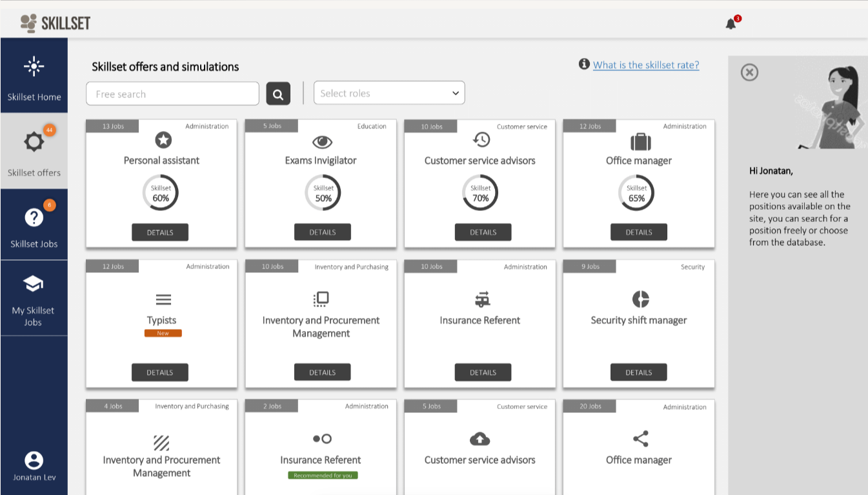Open My Skillset Jobs sidebar item
The width and height of the screenshot is (868, 495).
pyautogui.click(x=34, y=298)
